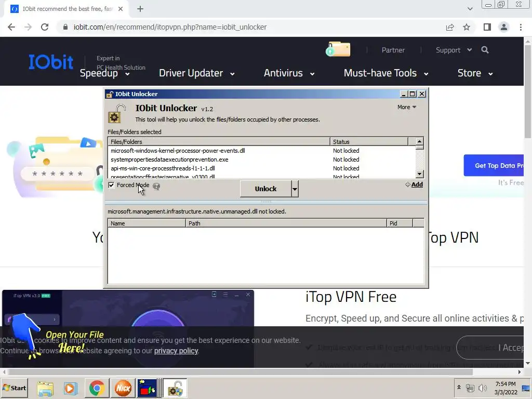532x399 pixels.
Task: Open Windows Explorer from taskbar
Action: (45, 388)
